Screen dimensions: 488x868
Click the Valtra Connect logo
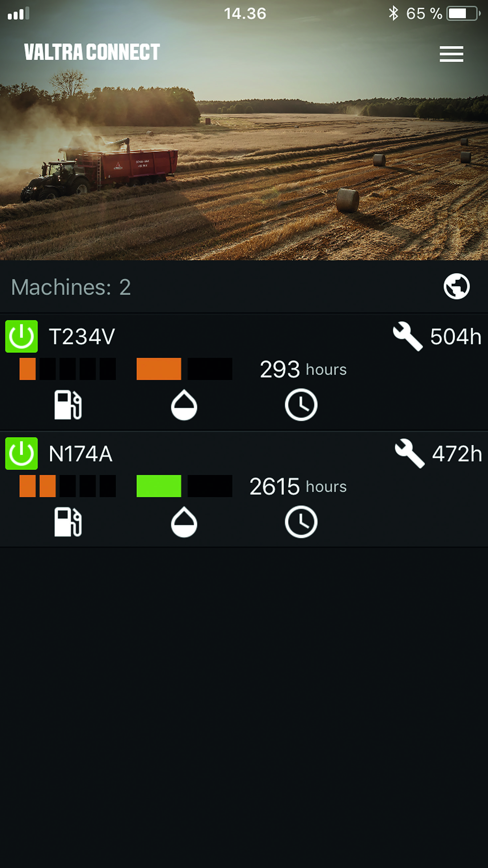click(92, 52)
